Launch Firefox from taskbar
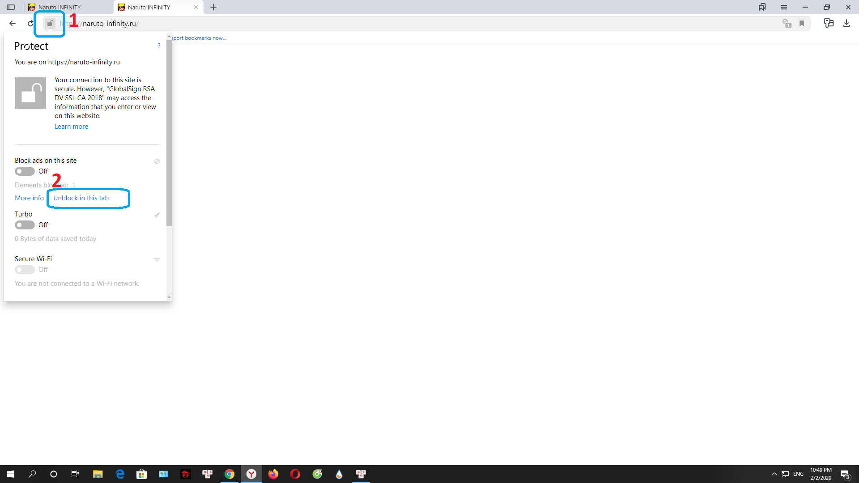 [x=273, y=474]
